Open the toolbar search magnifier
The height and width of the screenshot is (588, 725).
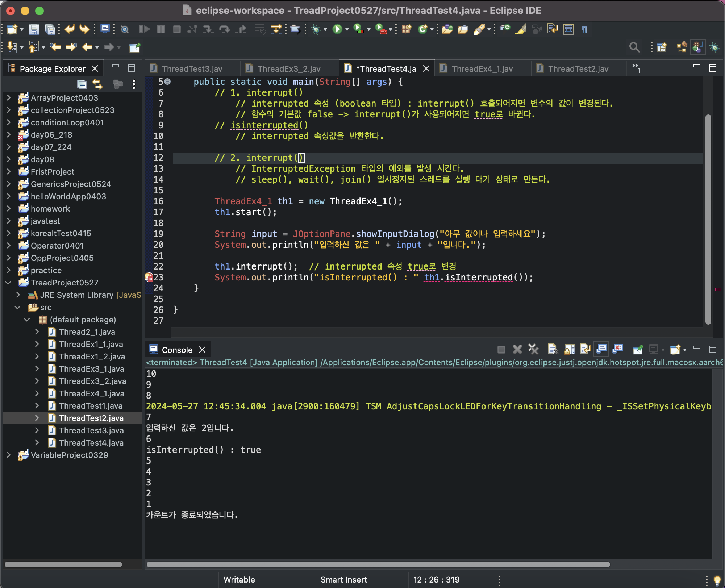634,47
